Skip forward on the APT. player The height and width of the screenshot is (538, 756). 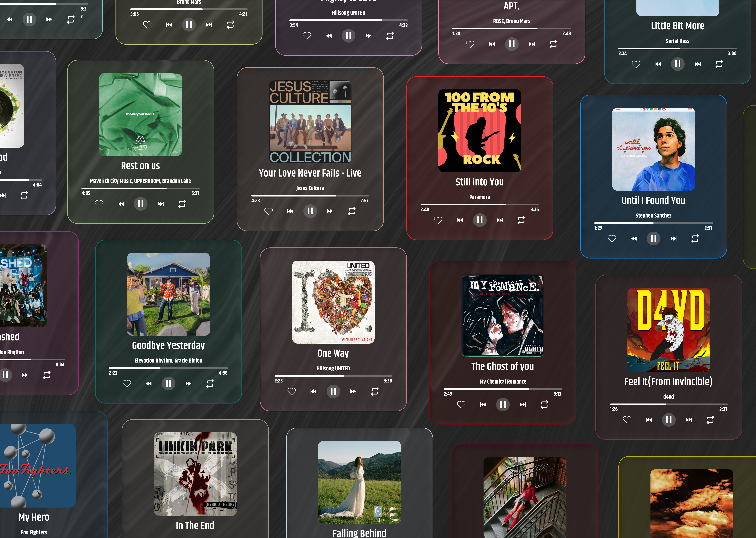[x=532, y=44]
